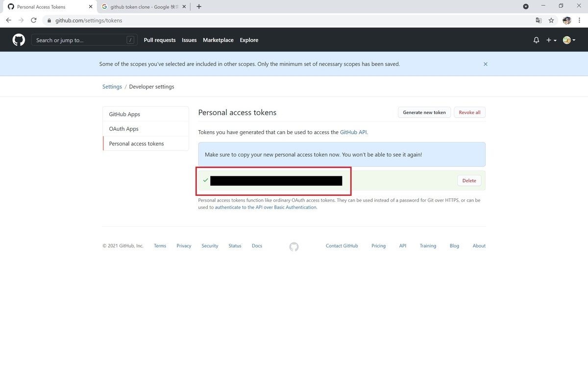Open the Chrome three-dot menu
This screenshot has height=375, width=588.
[580, 21]
